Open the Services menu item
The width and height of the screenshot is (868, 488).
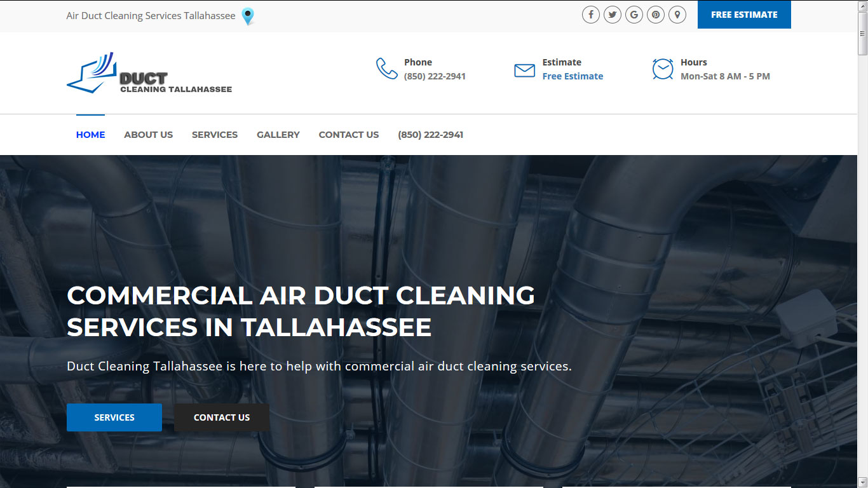[x=215, y=135]
